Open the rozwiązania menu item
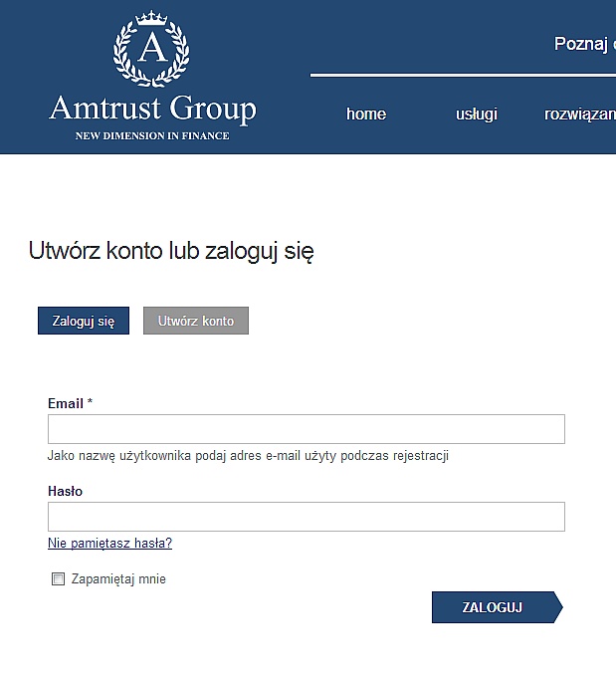 (x=580, y=114)
